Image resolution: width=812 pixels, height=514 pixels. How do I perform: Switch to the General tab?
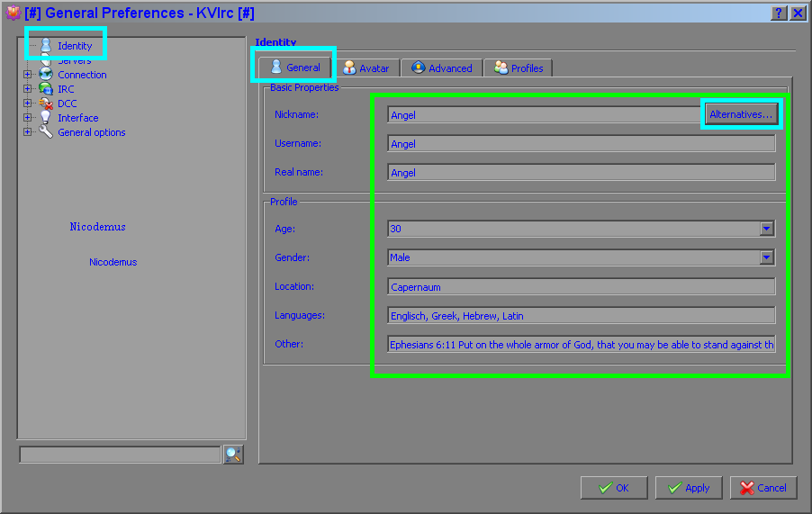tap(294, 68)
